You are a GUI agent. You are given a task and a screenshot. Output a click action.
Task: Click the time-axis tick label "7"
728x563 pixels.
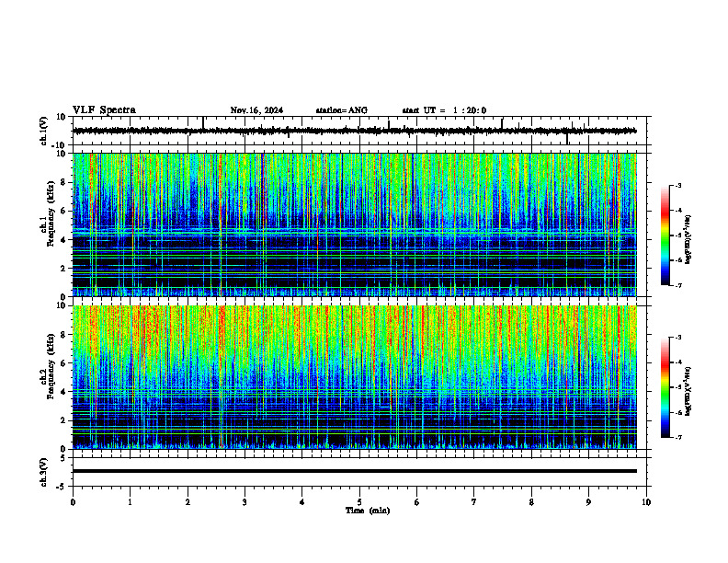pyautogui.click(x=474, y=502)
